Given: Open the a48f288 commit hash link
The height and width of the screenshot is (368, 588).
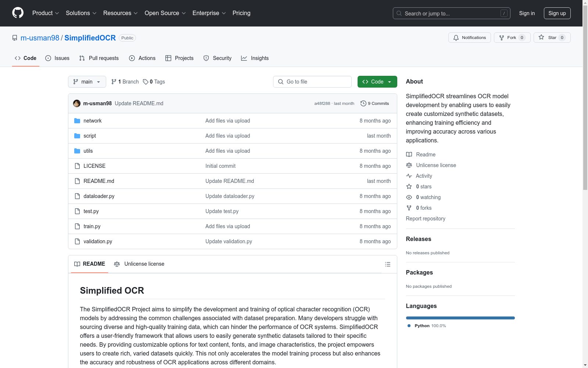Looking at the screenshot, I should (322, 103).
